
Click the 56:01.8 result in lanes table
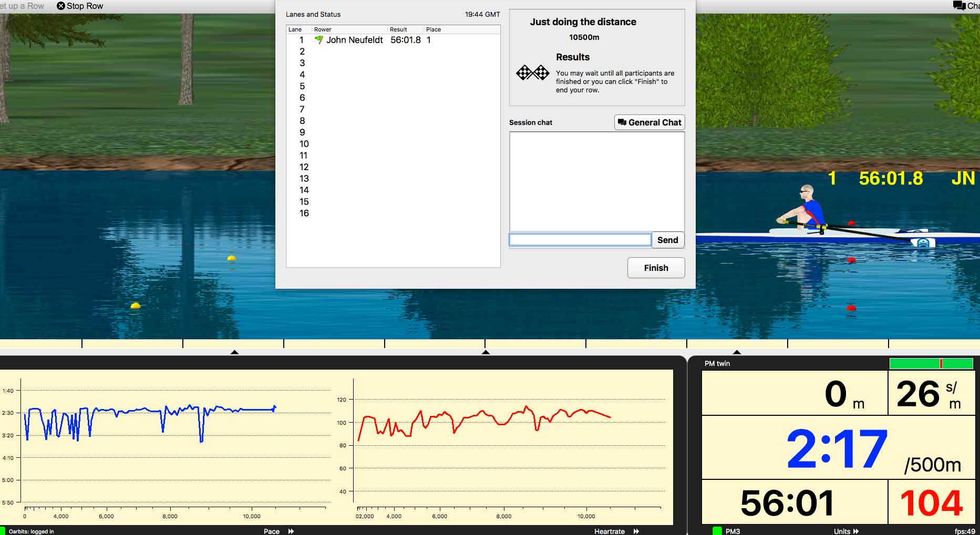coord(406,40)
